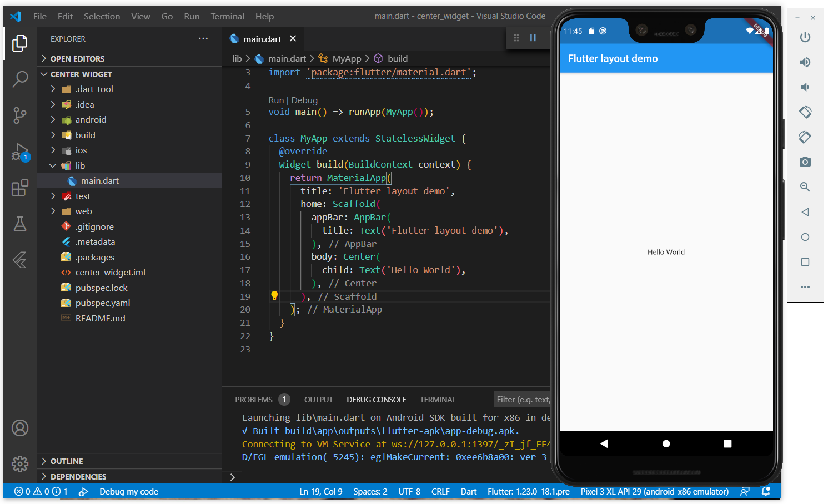
Task: Expand the web folder
Action: (129, 211)
